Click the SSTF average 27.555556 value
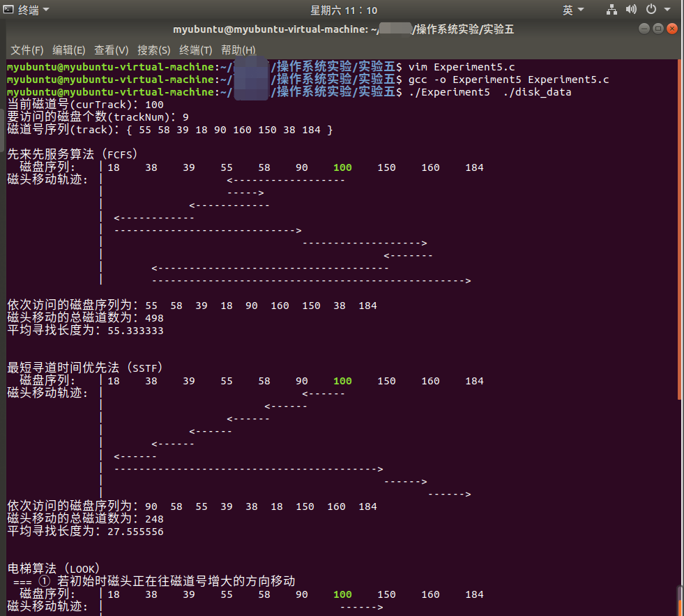The image size is (684, 616). 135,532
